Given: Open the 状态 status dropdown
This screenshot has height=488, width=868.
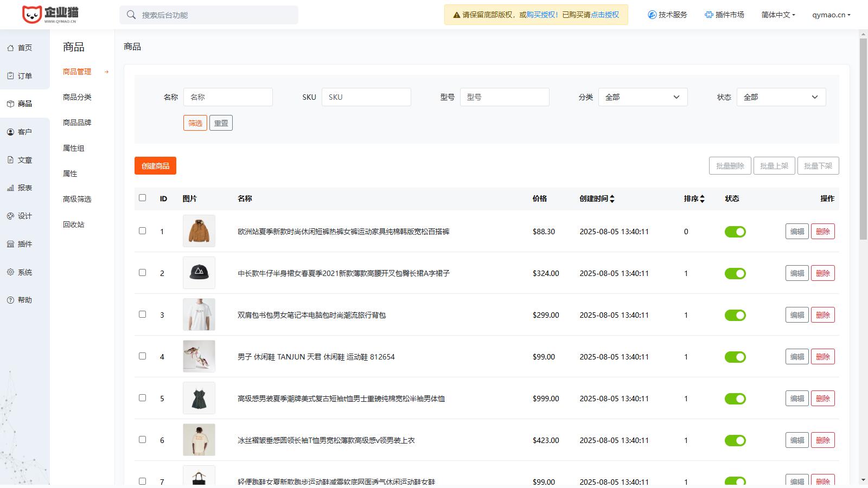Looking at the screenshot, I should 781,97.
